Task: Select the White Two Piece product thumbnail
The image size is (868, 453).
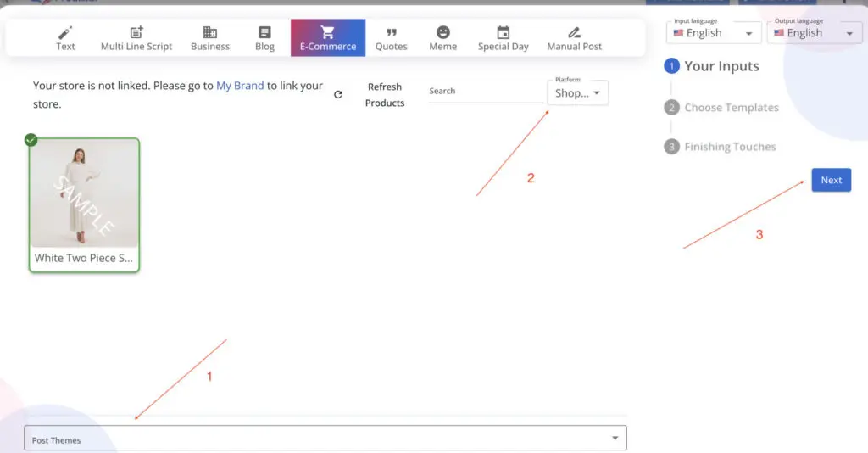Action: pyautogui.click(x=84, y=193)
